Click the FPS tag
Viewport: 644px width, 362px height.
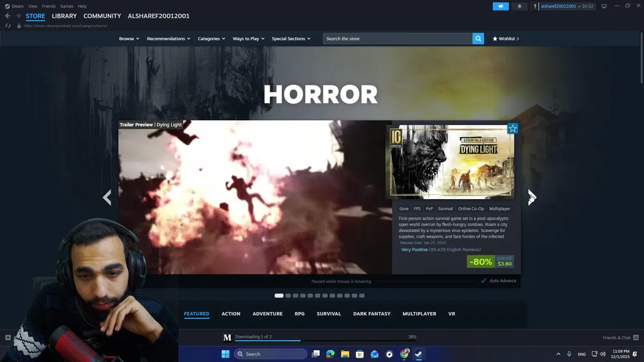point(417,209)
